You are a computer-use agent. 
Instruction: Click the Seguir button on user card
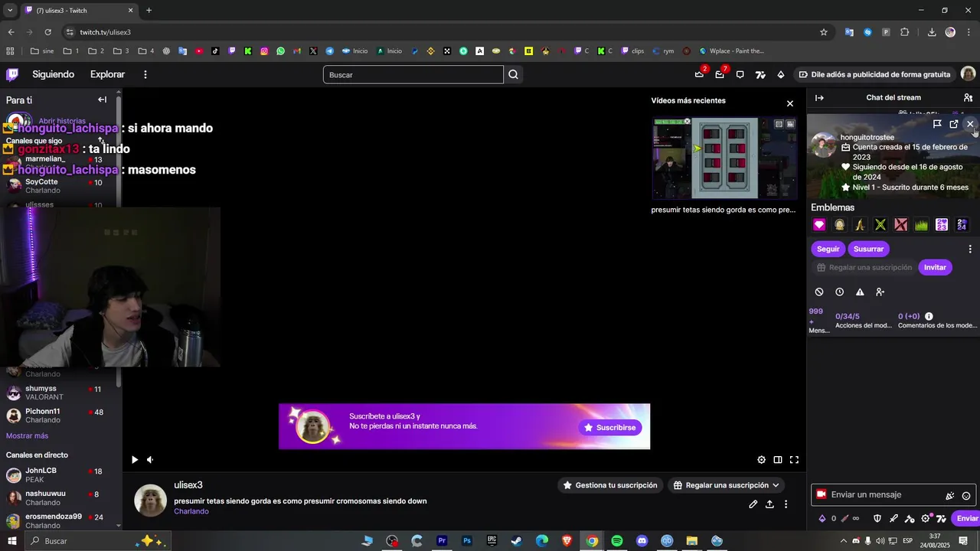click(x=828, y=249)
